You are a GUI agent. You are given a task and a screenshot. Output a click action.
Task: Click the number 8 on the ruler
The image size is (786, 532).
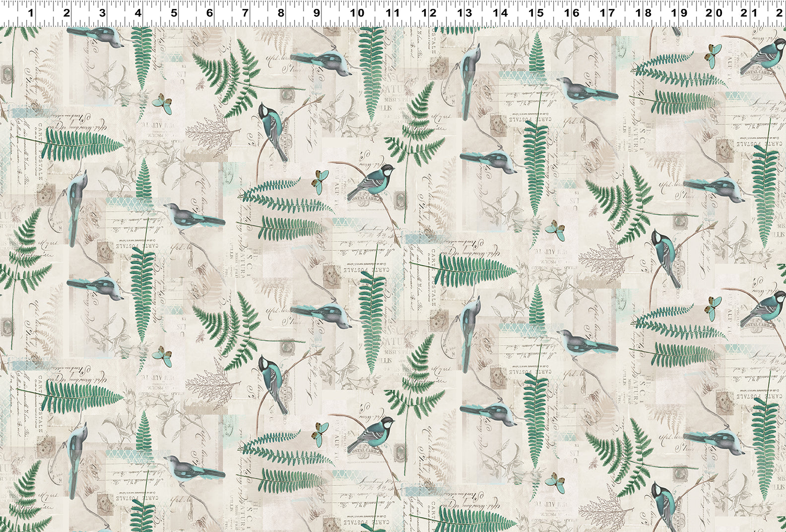280,12
